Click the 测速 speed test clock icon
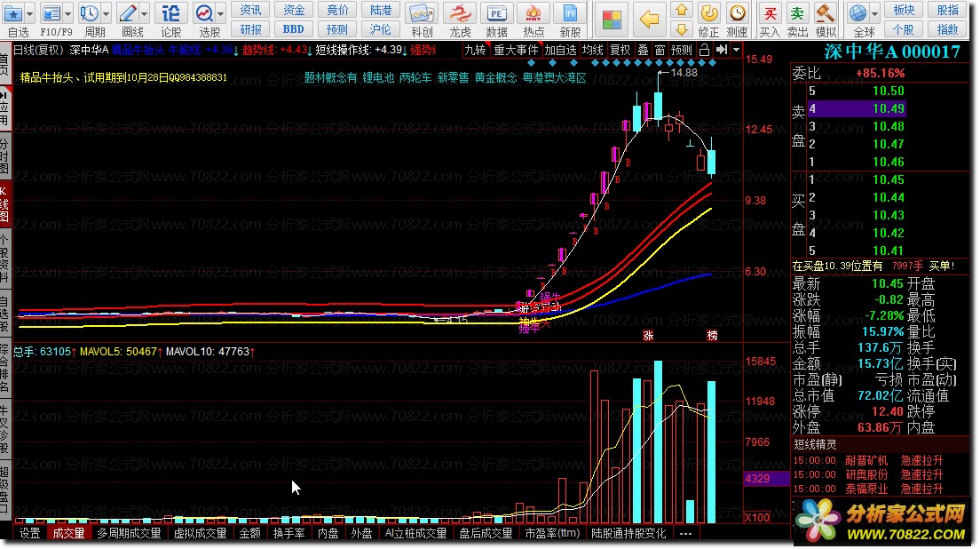This screenshot has height=549, width=980. point(738,12)
